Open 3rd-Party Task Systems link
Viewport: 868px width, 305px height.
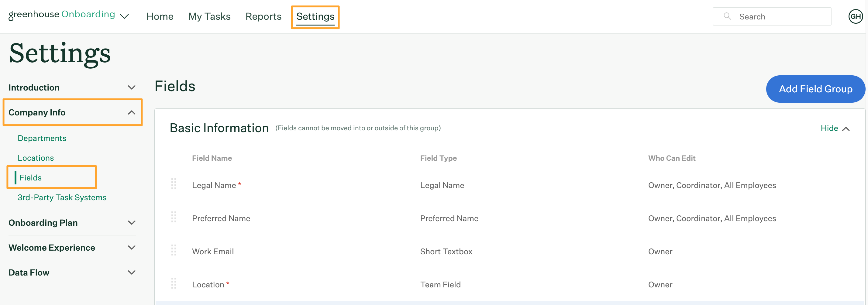coord(62,197)
